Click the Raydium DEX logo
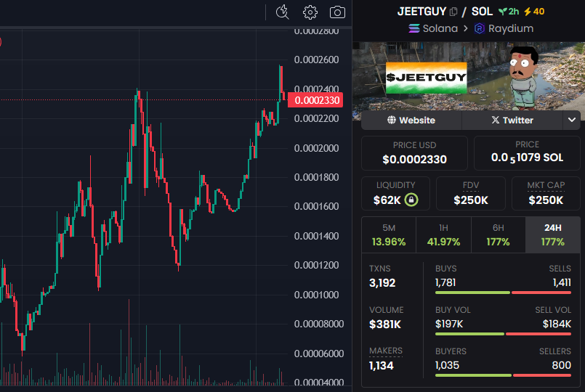 479,28
